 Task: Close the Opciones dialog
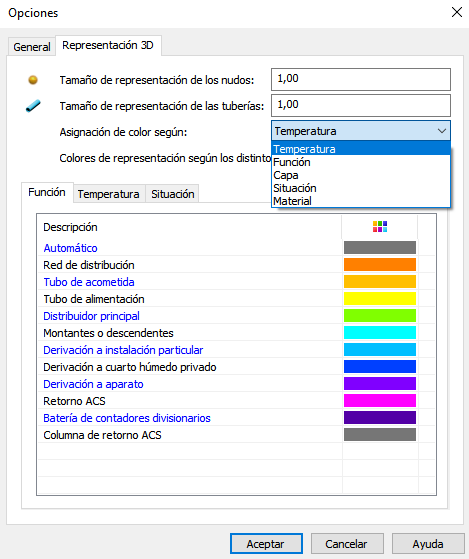click(457, 12)
